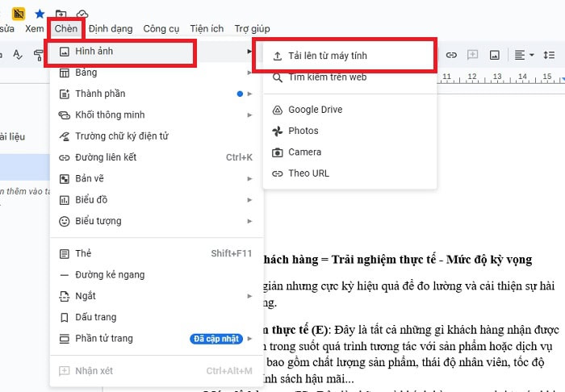The height and width of the screenshot is (392, 565).
Task: Click the Đã cập nhật badge
Action: click(216, 339)
